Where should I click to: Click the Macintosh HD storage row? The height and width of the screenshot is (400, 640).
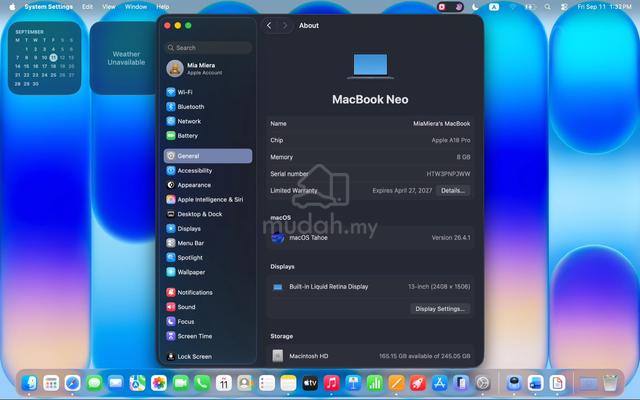tap(370, 356)
